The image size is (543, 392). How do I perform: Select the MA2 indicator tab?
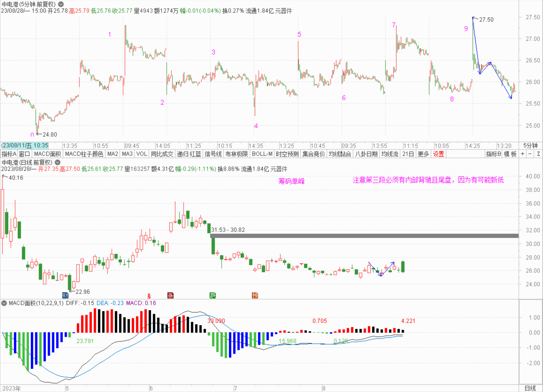pos(113,154)
